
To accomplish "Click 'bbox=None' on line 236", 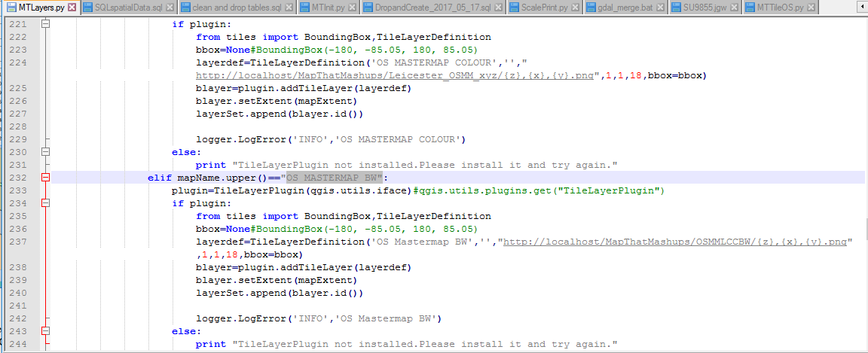I will click(x=222, y=229).
